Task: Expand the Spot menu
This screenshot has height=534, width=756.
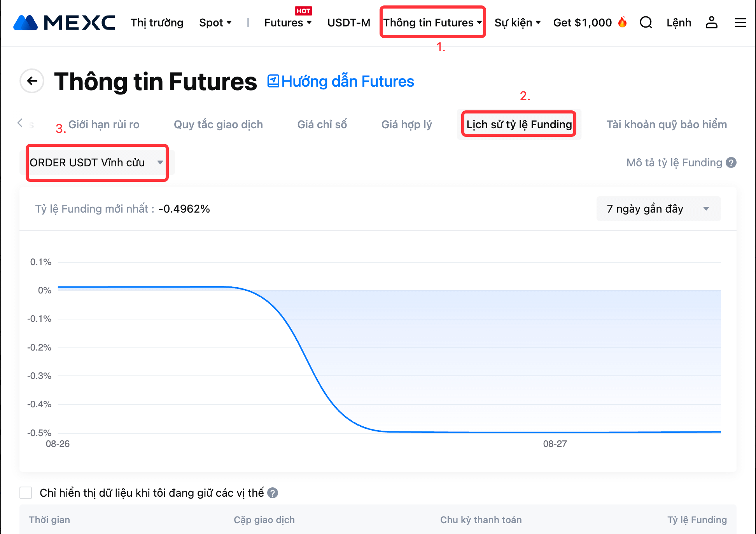Action: (x=215, y=23)
